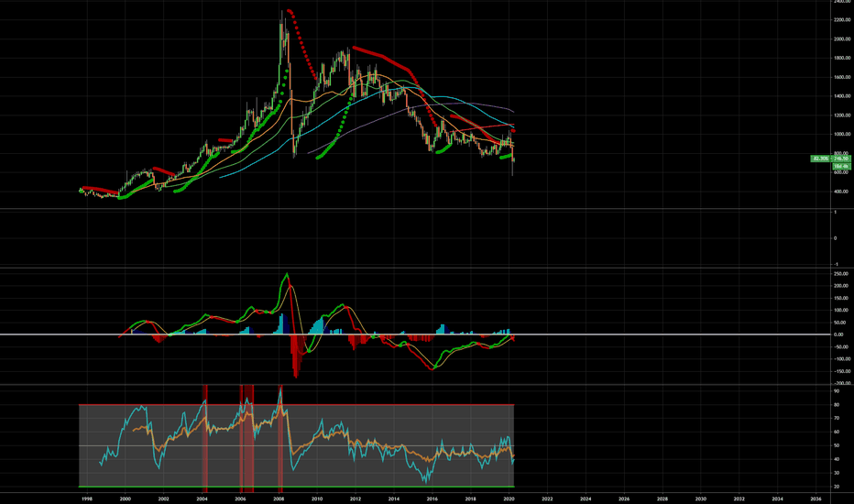Click the 2006 year on time axis

[240, 499]
